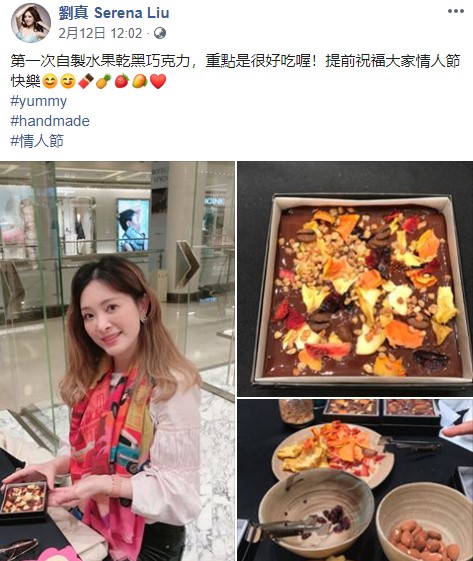The width and height of the screenshot is (473, 561).
Task: Click the first smiling face emoji
Action: pyautogui.click(x=50, y=81)
